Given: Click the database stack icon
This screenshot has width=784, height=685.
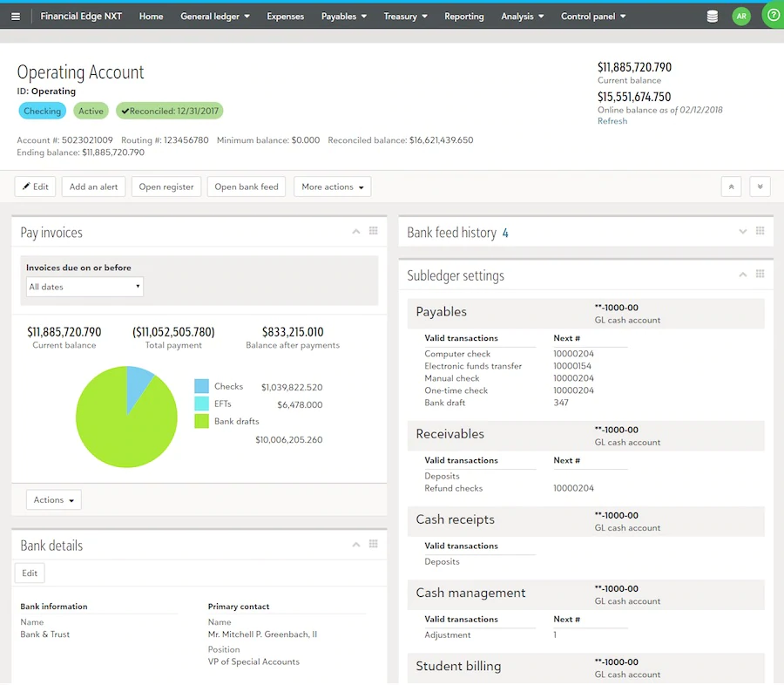Looking at the screenshot, I should [713, 17].
